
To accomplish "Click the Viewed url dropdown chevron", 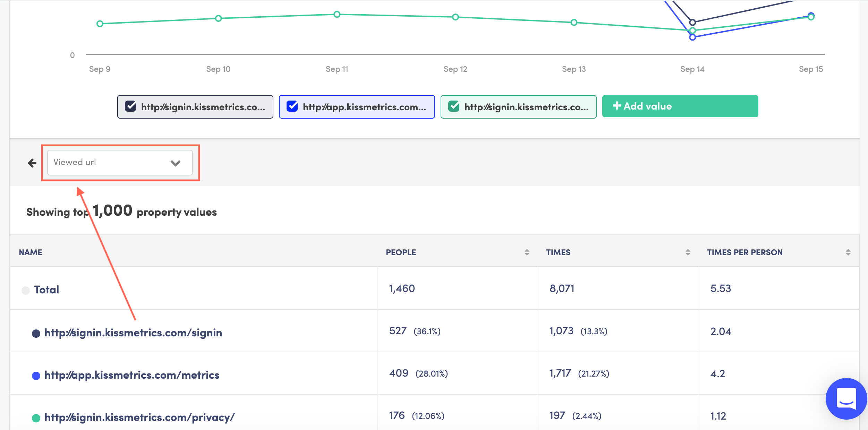I will [176, 163].
